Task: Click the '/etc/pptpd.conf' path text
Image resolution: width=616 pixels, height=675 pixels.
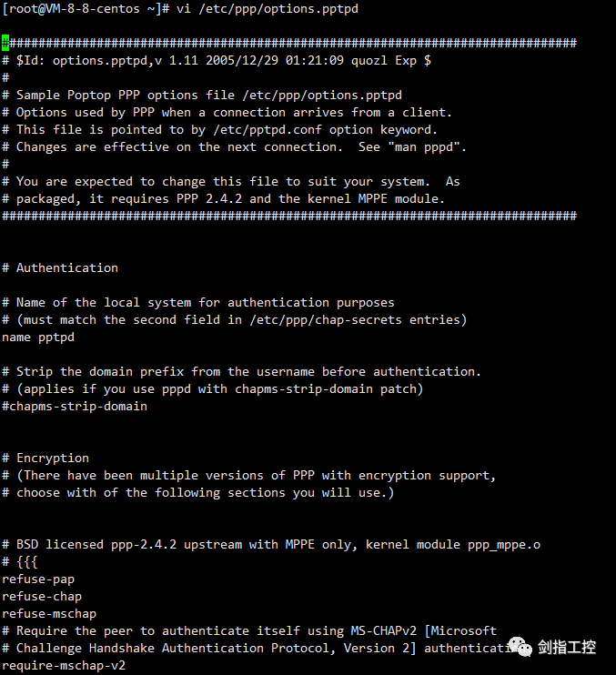Action: click(x=268, y=129)
